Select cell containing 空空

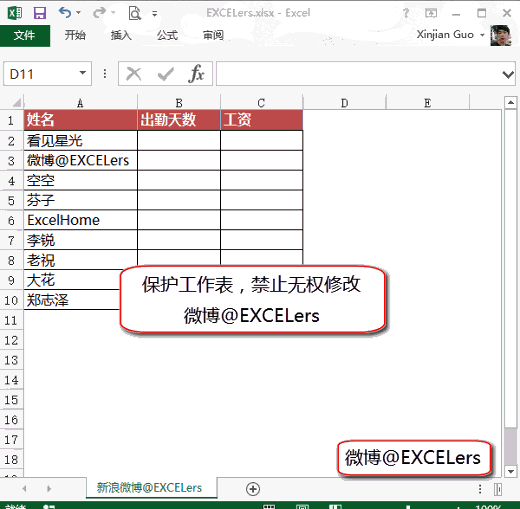[x=80, y=180]
